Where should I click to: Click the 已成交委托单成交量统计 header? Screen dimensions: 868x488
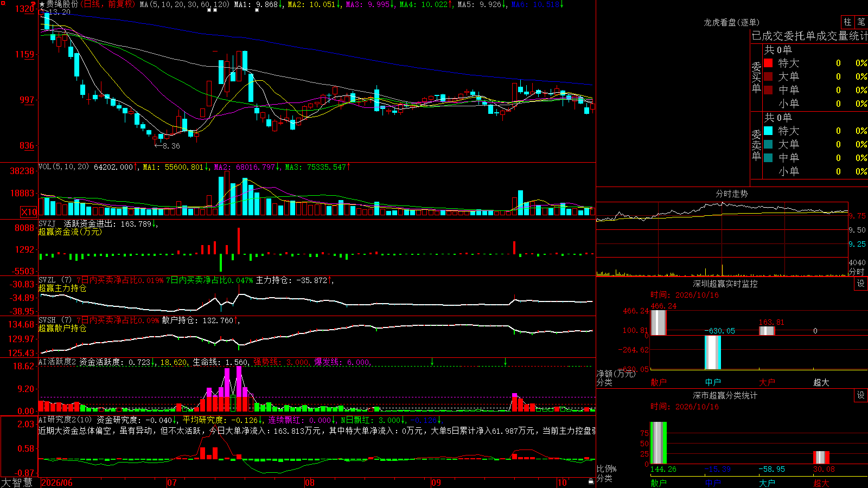(809, 36)
